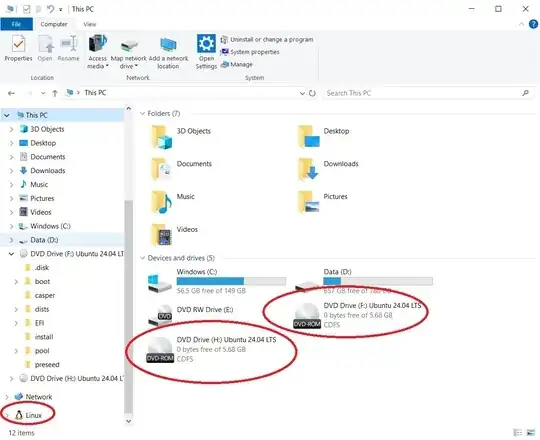The height and width of the screenshot is (440, 540).
Task: Open the Pictures folder icon
Action: [308, 202]
